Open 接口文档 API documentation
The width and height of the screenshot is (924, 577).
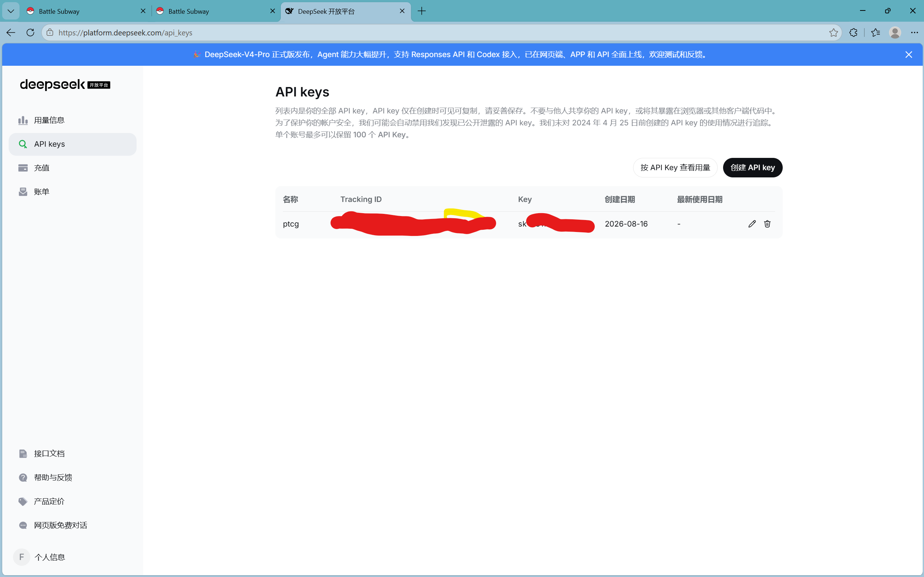click(x=73, y=454)
